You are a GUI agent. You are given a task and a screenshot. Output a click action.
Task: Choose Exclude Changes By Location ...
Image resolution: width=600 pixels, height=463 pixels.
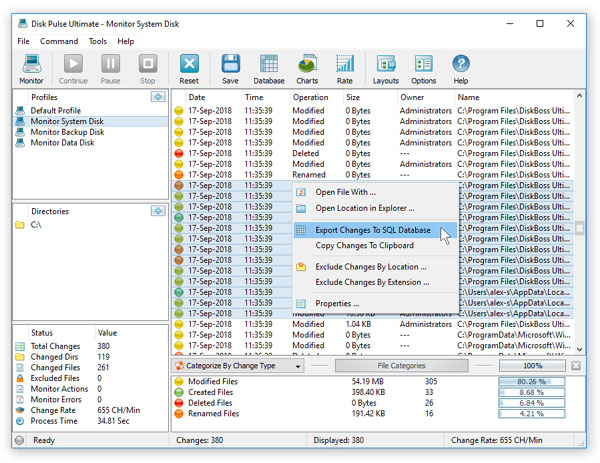pyautogui.click(x=376, y=267)
